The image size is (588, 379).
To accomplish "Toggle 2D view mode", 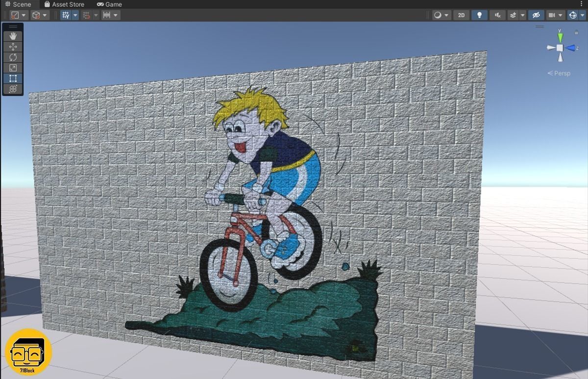I will coord(461,15).
